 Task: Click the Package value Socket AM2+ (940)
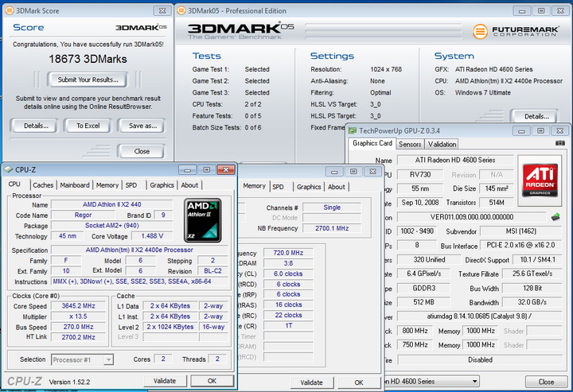[x=112, y=226]
